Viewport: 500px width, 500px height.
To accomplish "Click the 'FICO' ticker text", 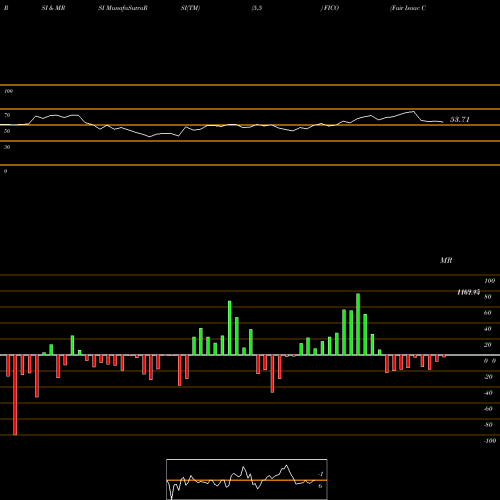I will tap(330, 8).
